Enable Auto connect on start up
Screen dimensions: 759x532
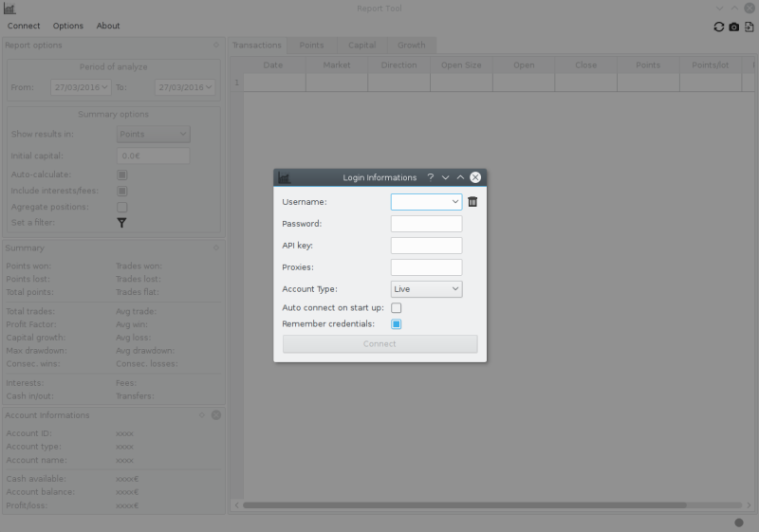[x=397, y=308]
